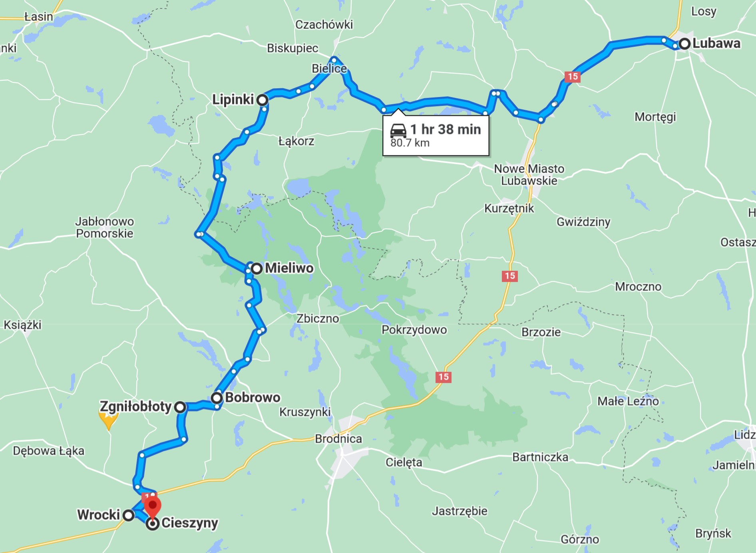Click the Zbiczno village label
Image resolution: width=756 pixels, height=553 pixels.
(x=318, y=319)
